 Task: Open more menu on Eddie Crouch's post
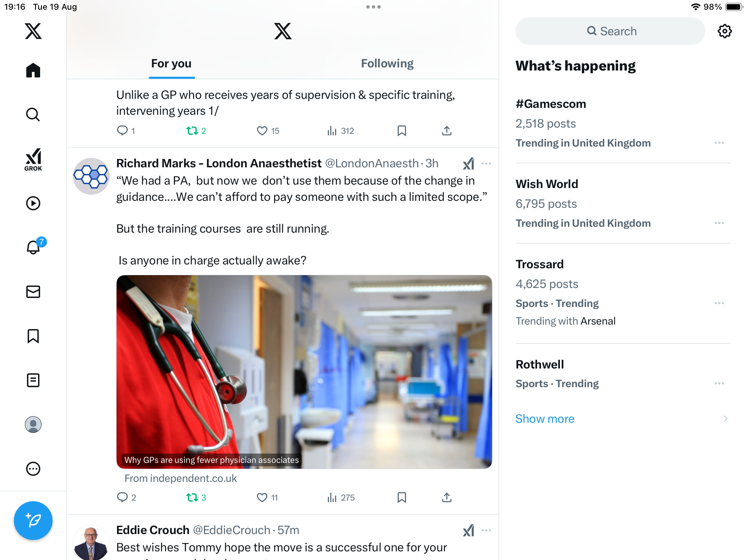click(x=486, y=530)
